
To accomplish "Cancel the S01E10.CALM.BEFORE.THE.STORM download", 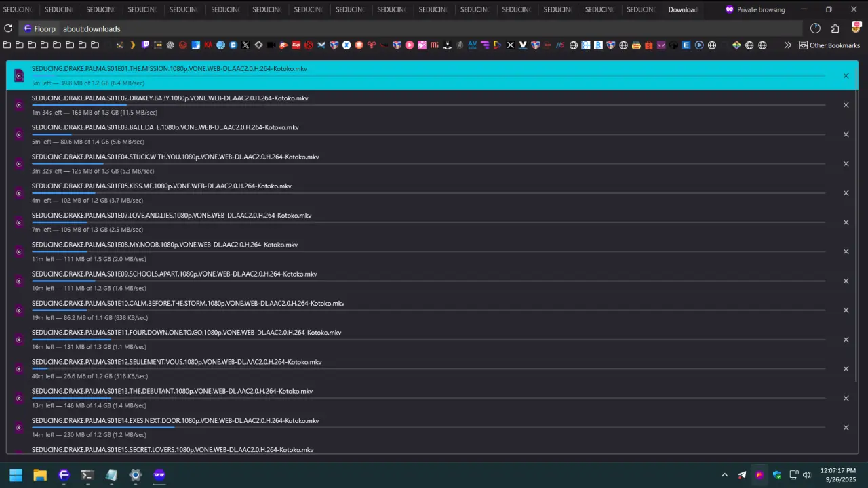I will (846, 310).
